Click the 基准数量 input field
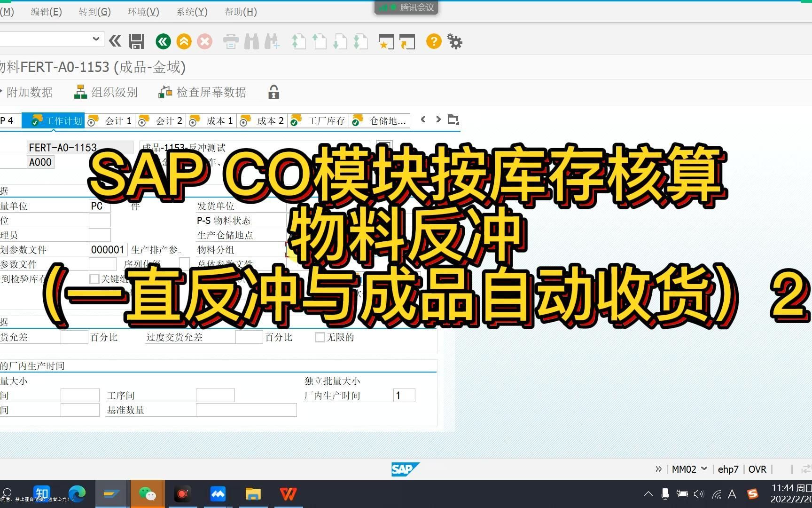This screenshot has height=508, width=812. click(246, 410)
